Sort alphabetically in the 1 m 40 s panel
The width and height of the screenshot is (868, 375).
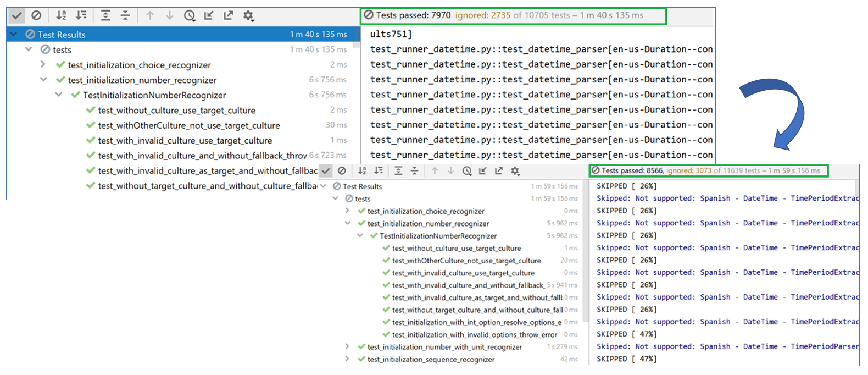(x=61, y=15)
